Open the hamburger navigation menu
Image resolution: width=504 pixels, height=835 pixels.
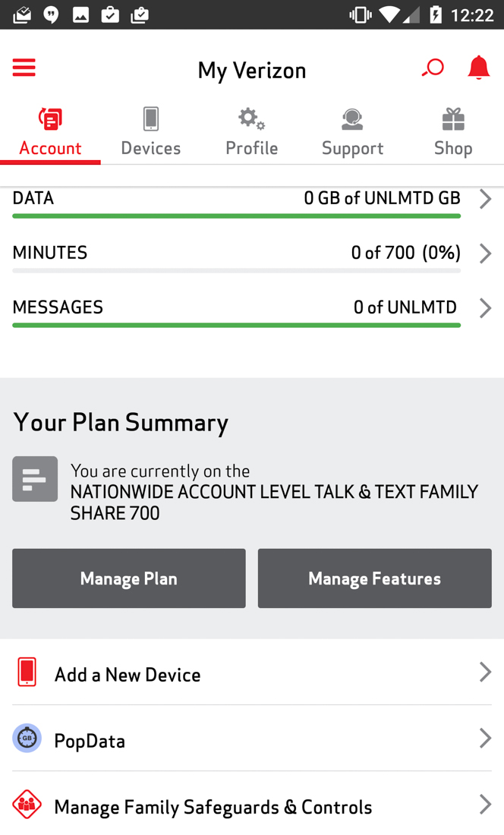(24, 68)
